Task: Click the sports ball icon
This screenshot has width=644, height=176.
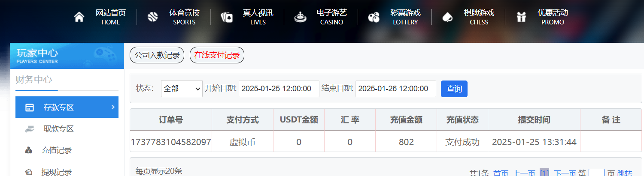Action: coord(153,17)
